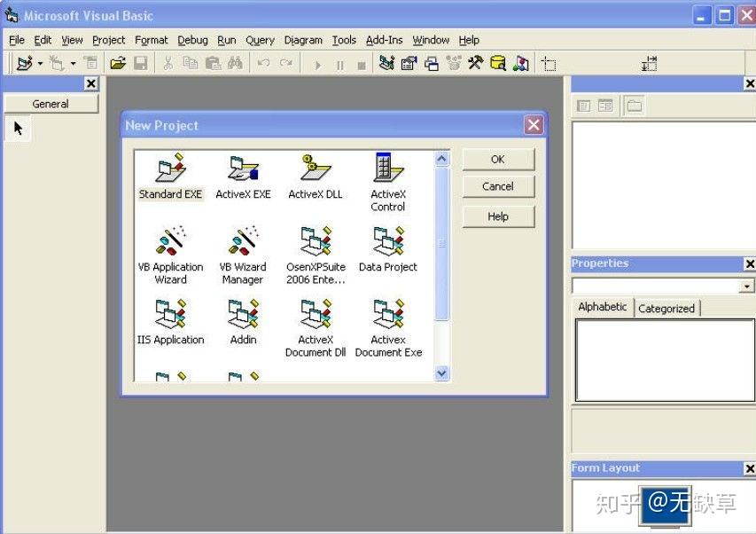Click the View Object icon in Project Explorer
Image resolution: width=756 pixels, height=534 pixels.
[605, 106]
